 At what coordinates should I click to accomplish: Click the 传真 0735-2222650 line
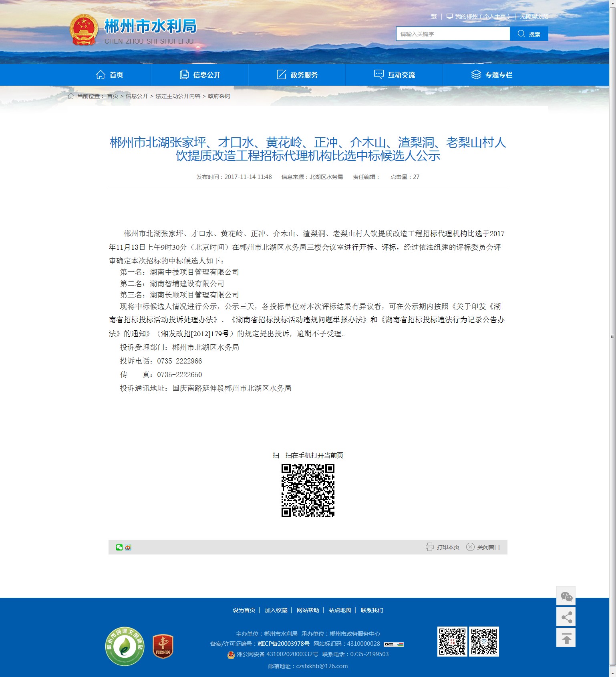point(161,375)
